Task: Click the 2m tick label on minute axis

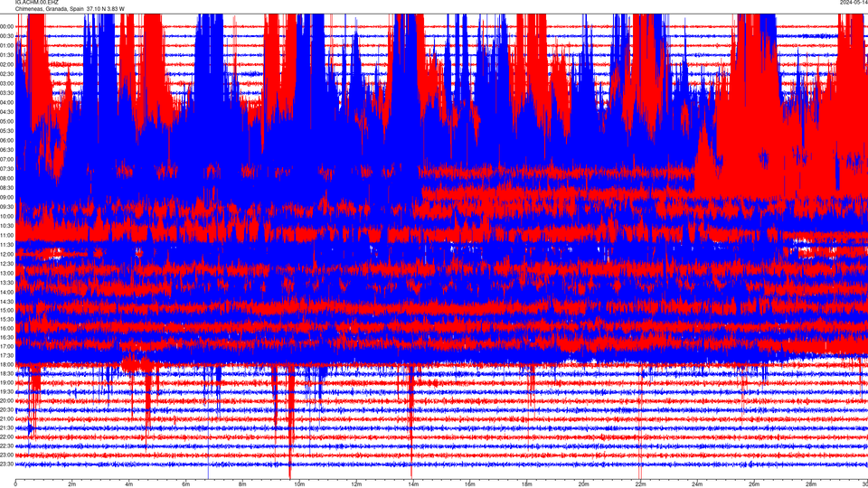Action: (x=72, y=484)
